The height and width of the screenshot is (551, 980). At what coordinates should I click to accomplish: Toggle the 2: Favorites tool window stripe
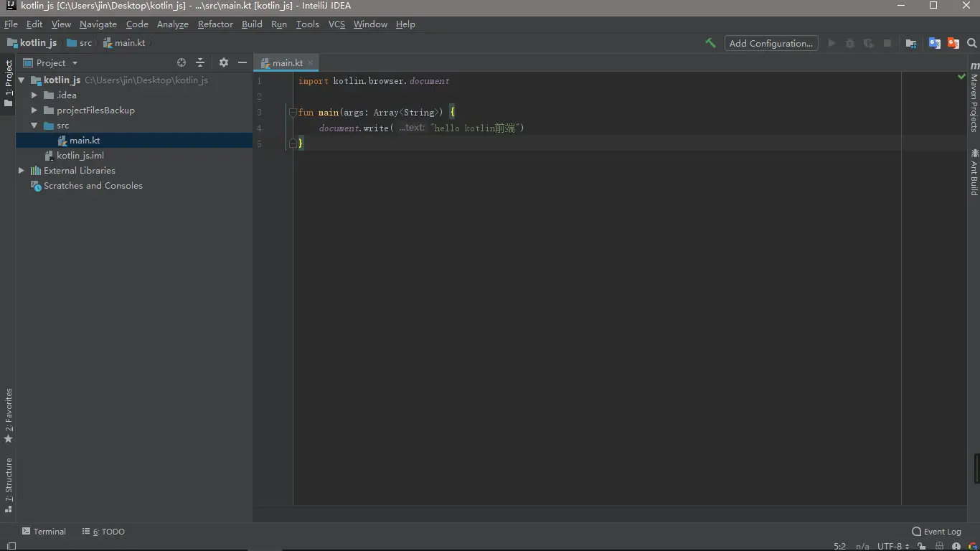[x=8, y=415]
